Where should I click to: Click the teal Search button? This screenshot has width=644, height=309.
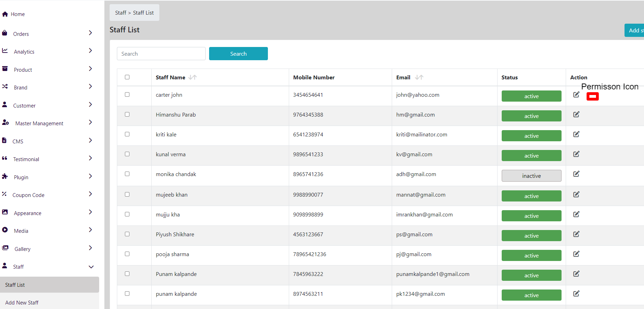point(238,54)
